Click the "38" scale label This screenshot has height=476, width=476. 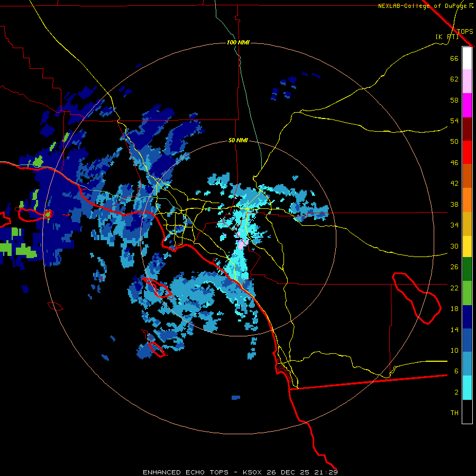pos(454,204)
